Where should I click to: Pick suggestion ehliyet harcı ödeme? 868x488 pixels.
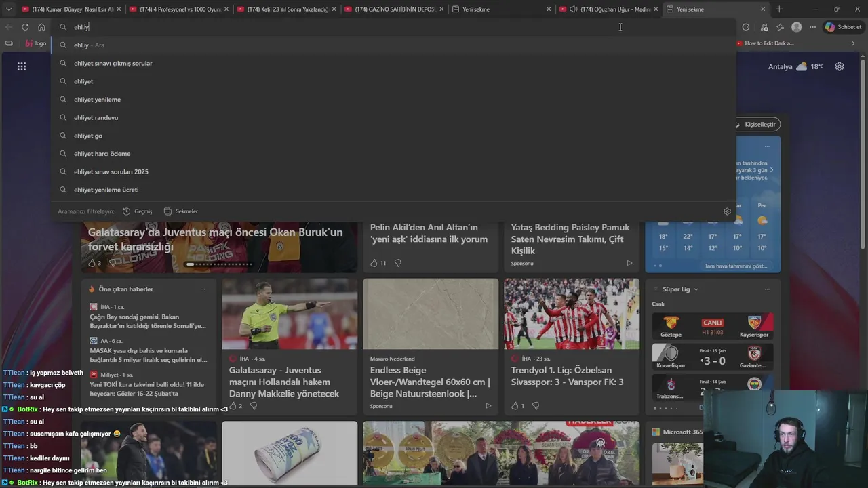(393, 154)
